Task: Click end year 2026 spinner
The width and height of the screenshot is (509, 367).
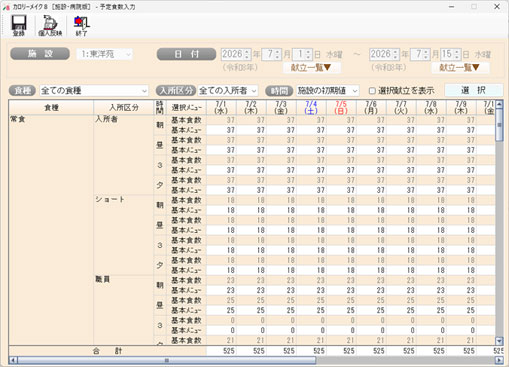Action: pos(384,54)
